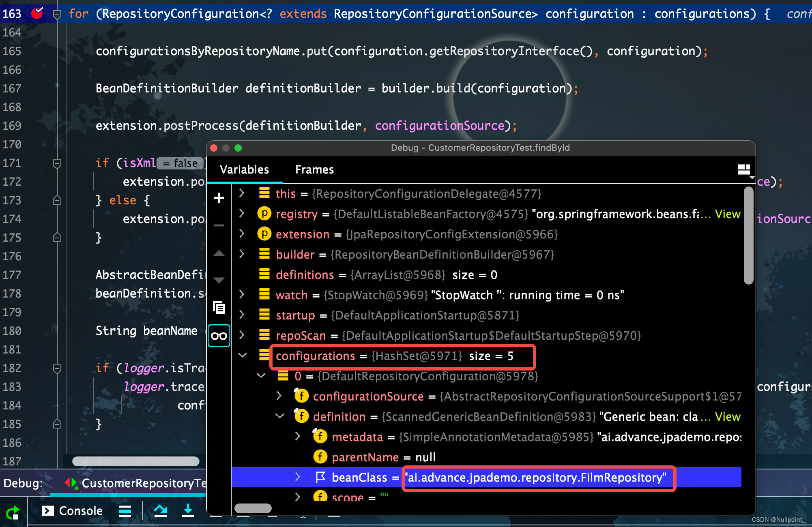The width and height of the screenshot is (812, 527).
Task: Click the Step Over debugger icon
Action: click(161, 511)
